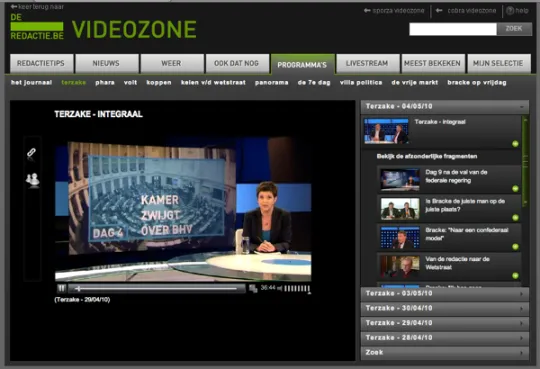Image resolution: width=540 pixels, height=369 pixels.
Task: Pause the video with the pause button
Action: coord(61,288)
